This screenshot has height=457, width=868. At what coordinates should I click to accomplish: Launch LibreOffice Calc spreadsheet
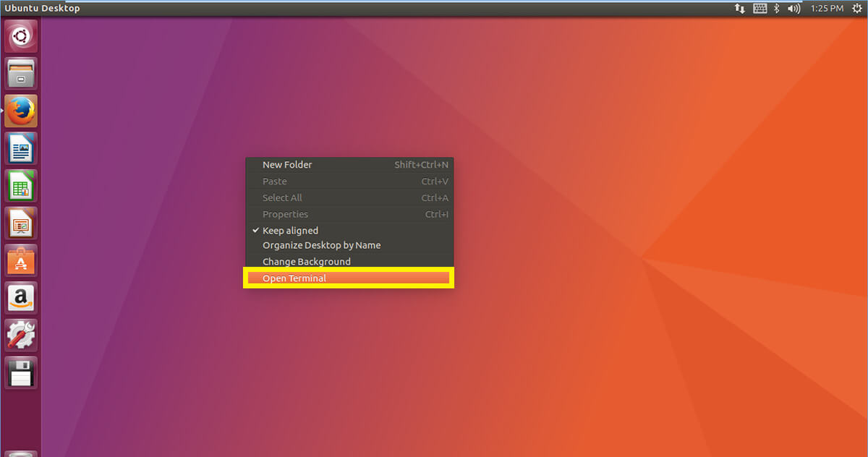[21, 187]
